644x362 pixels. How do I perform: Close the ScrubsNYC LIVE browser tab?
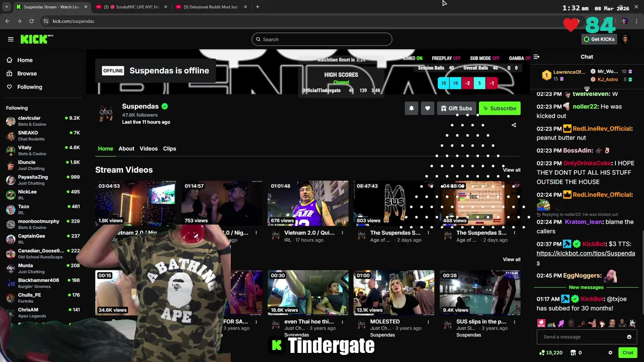tap(166, 7)
